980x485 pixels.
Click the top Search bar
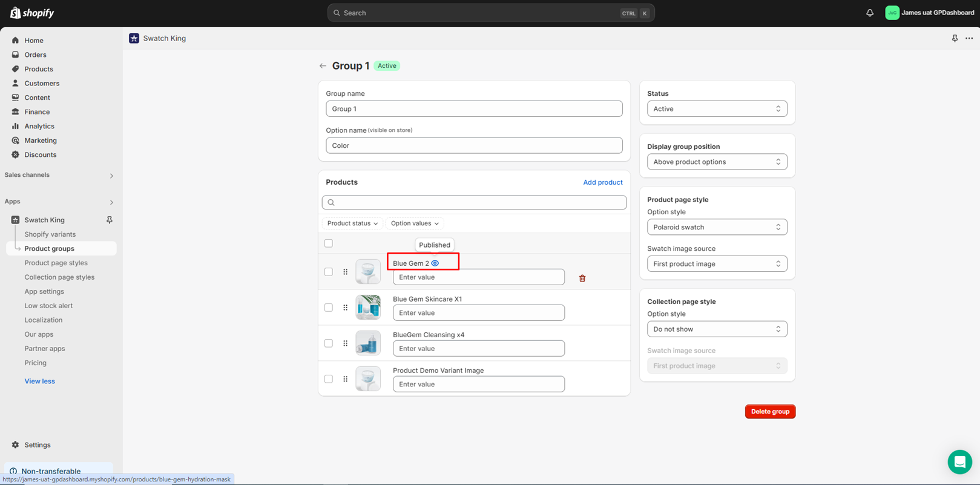pos(491,13)
